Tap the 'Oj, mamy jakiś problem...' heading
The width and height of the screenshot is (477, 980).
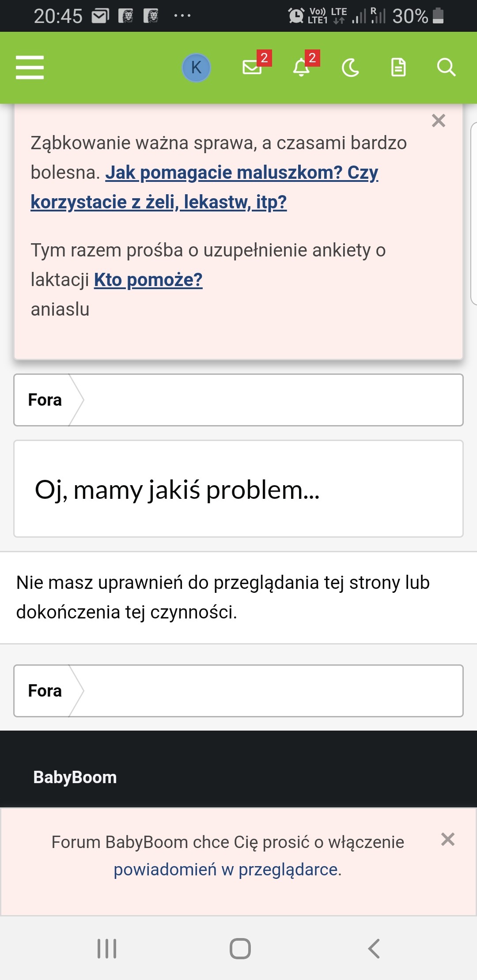[x=177, y=490]
